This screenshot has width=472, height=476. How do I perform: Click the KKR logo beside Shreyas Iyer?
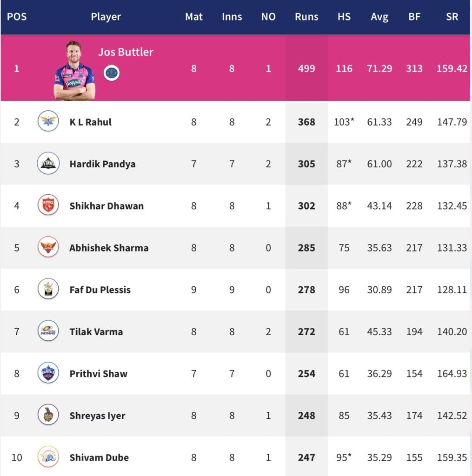coord(48,415)
